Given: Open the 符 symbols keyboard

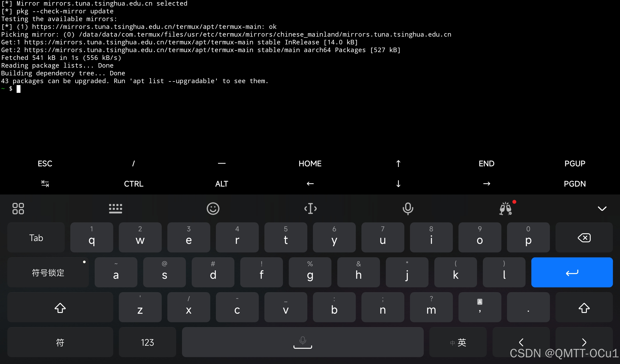Looking at the screenshot, I should pyautogui.click(x=60, y=342).
